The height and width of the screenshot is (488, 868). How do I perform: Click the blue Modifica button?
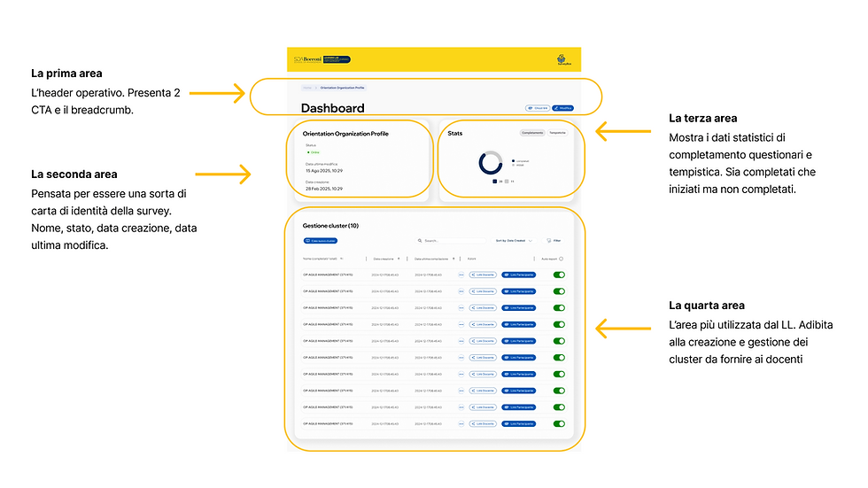[562, 108]
